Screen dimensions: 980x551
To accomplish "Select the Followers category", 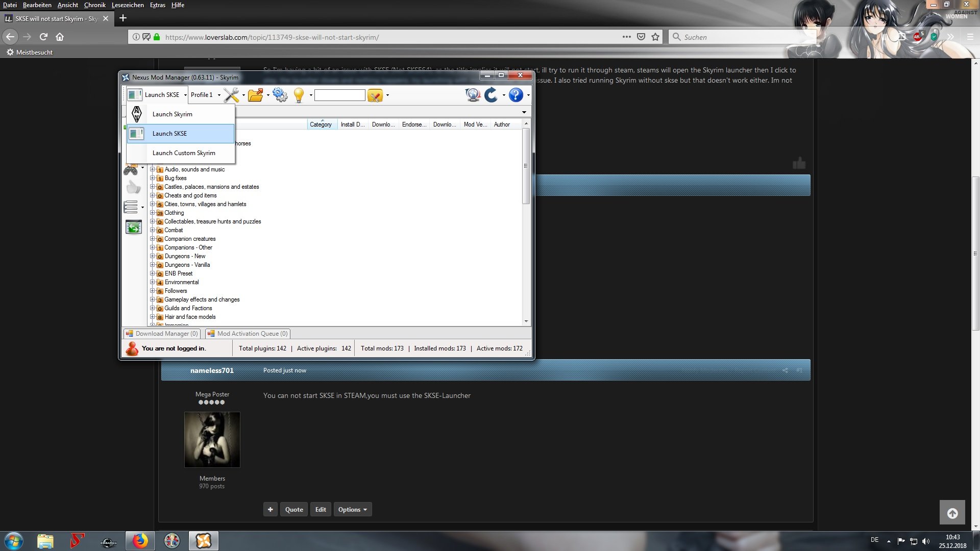I will point(176,291).
